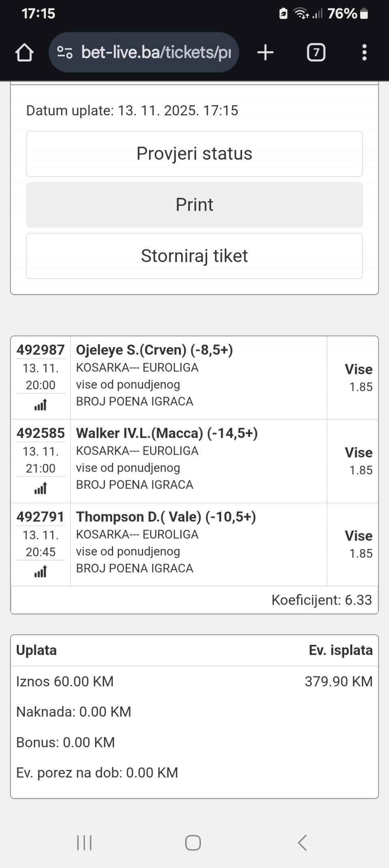Select the Thompson D.(Vale) bet title
The height and width of the screenshot is (868, 389).
[x=166, y=517]
